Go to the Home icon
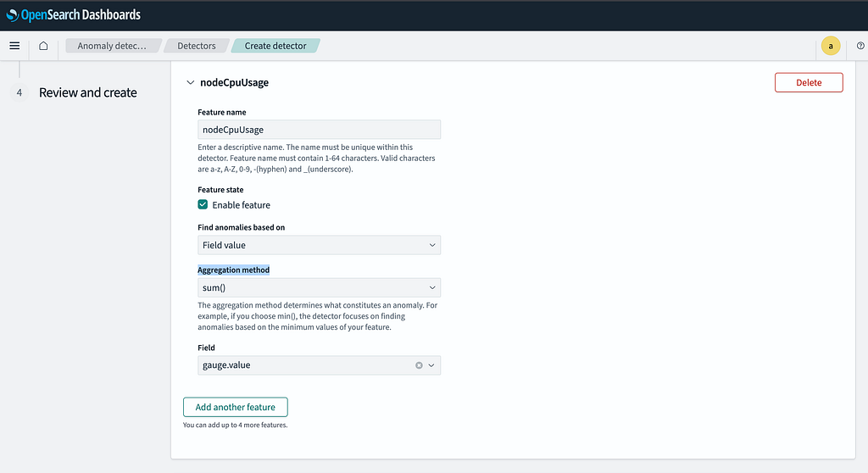The width and height of the screenshot is (868, 473). [43, 46]
